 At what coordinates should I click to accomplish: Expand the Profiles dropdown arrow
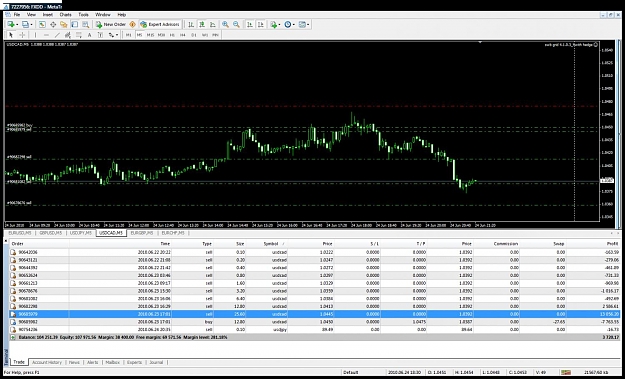tap(31, 24)
